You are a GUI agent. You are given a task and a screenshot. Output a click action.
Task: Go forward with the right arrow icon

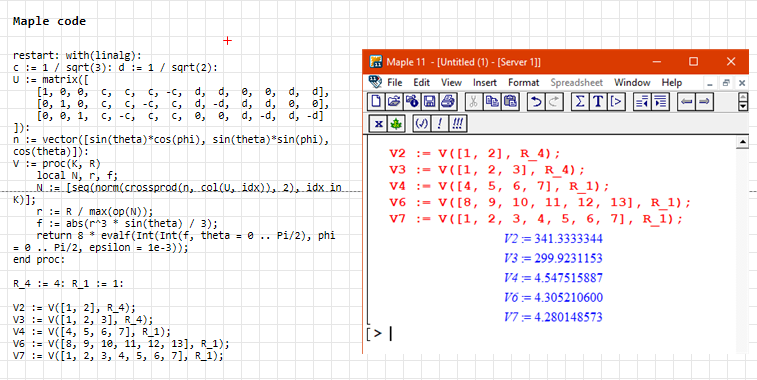tap(704, 101)
